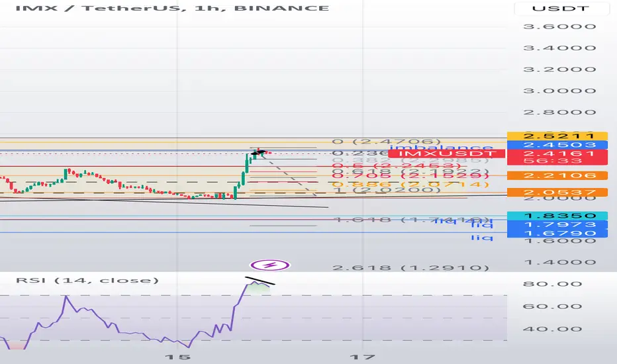Click the RSI 40.00 axis value
Image resolution: width=617 pixels, height=364 pixels.
click(x=553, y=329)
